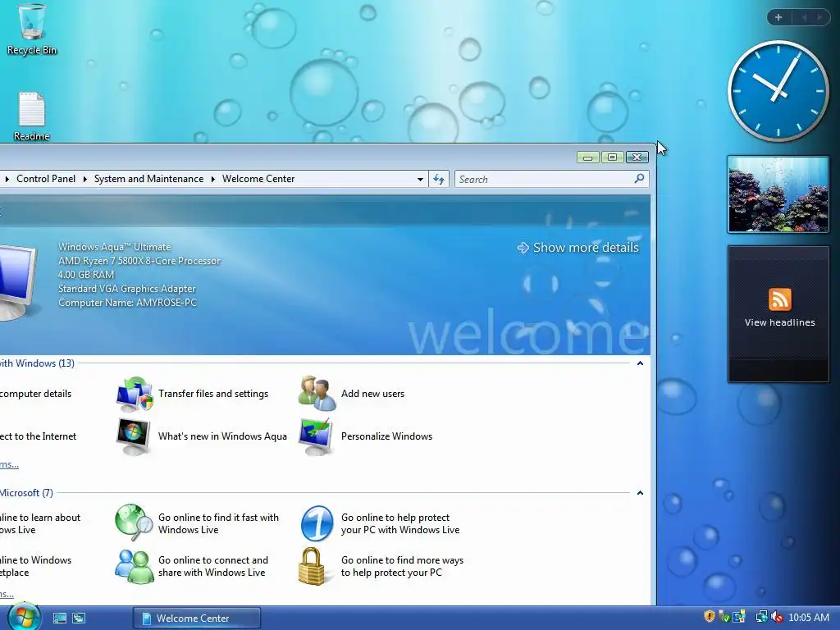The image size is (840, 630).
Task: Click Go online to connect and share
Action: pos(213,566)
